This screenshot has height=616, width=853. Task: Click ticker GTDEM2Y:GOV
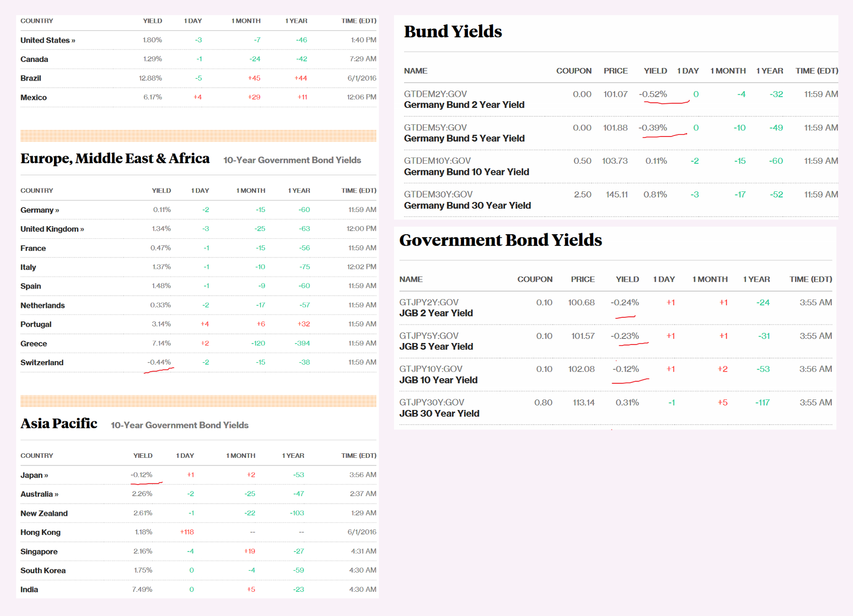click(x=435, y=94)
